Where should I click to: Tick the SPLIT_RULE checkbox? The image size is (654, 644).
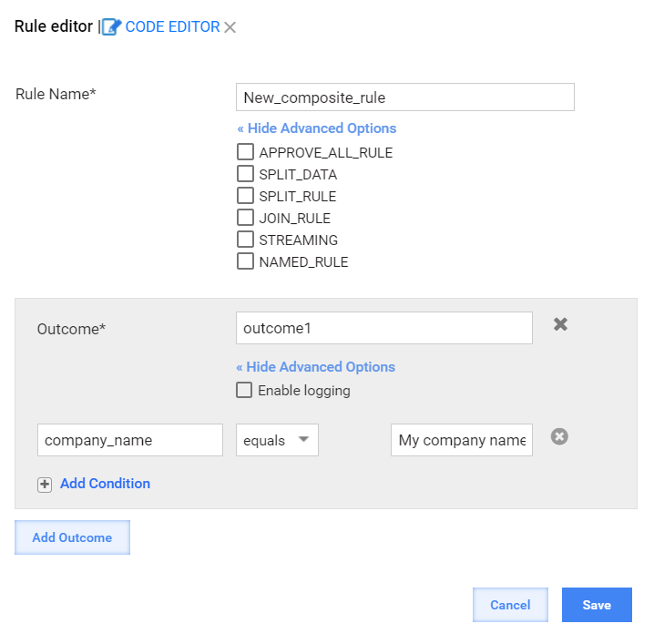[245, 195]
